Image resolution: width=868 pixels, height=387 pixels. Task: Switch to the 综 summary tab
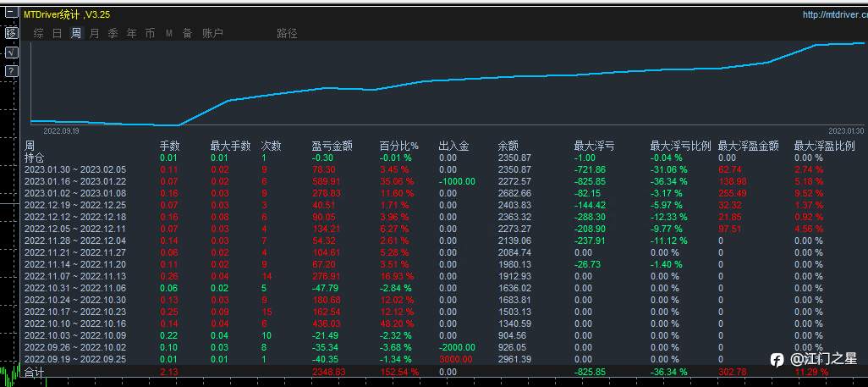click(x=38, y=33)
